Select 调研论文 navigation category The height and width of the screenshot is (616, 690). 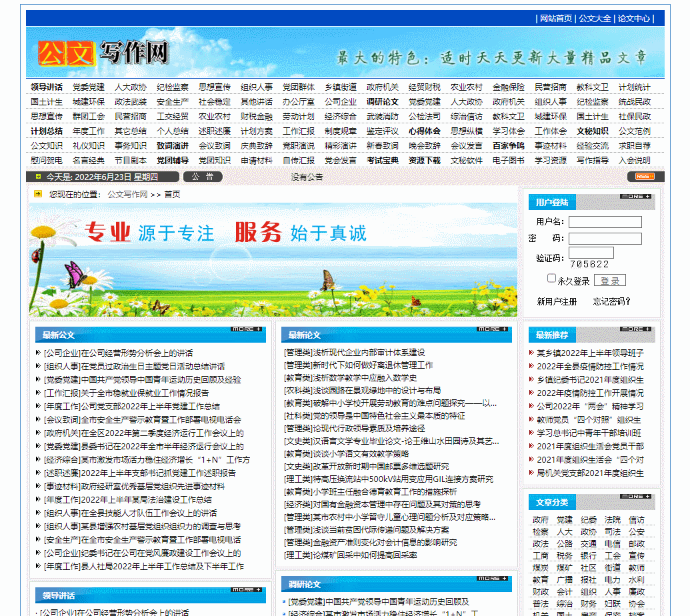coord(383,101)
